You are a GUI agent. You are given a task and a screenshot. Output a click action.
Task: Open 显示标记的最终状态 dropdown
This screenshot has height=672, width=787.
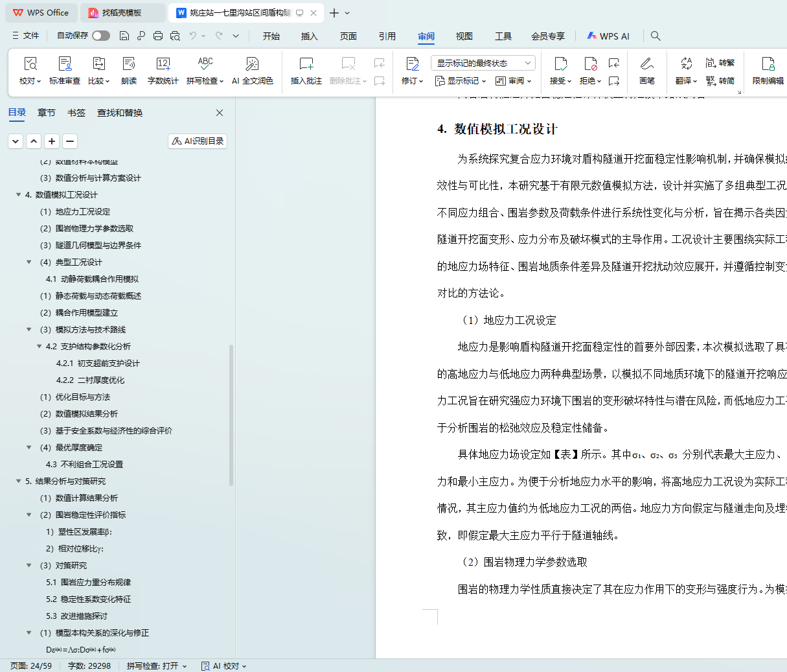tap(483, 63)
